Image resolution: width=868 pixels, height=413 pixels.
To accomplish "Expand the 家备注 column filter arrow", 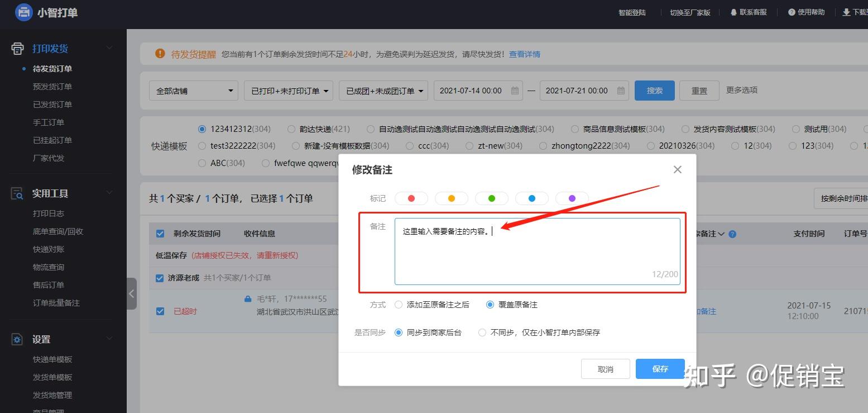I will (x=722, y=234).
